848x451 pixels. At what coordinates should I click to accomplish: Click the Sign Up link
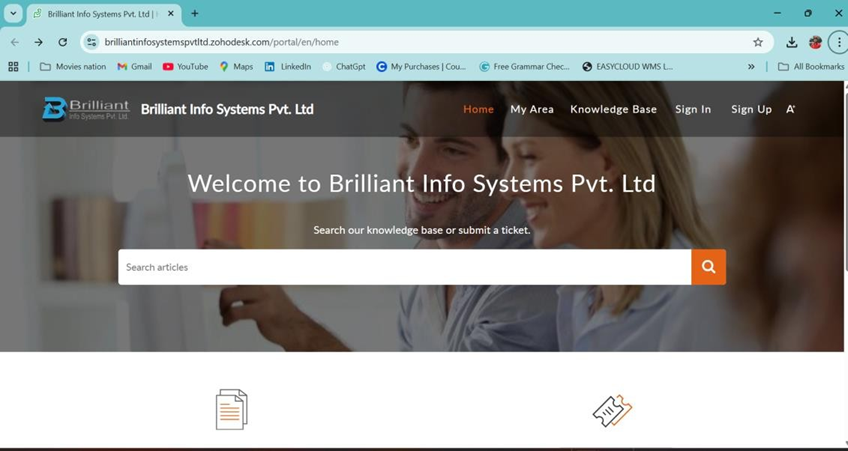point(751,109)
